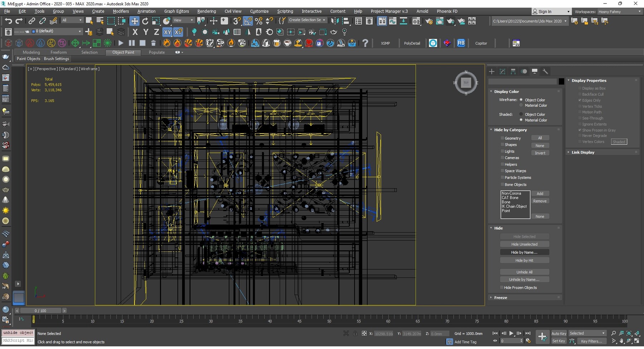Click the Undo arrow icon
The height and width of the screenshot is (349, 644).
coord(8,21)
